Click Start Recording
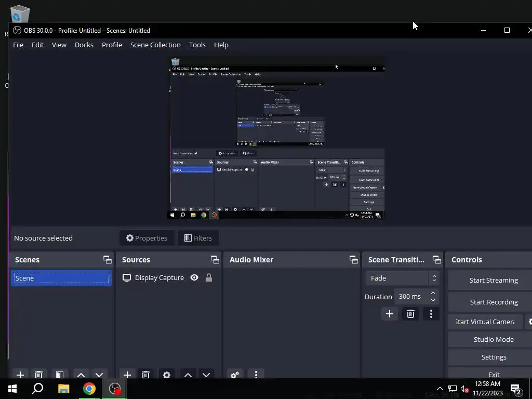This screenshot has height=399, width=532. [x=490, y=302]
